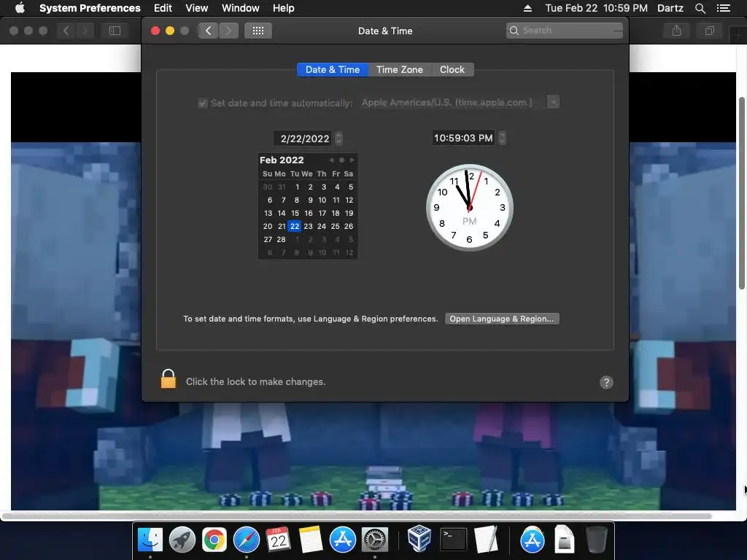
Task: Click the 10:59:03 PM time field
Action: (x=463, y=138)
